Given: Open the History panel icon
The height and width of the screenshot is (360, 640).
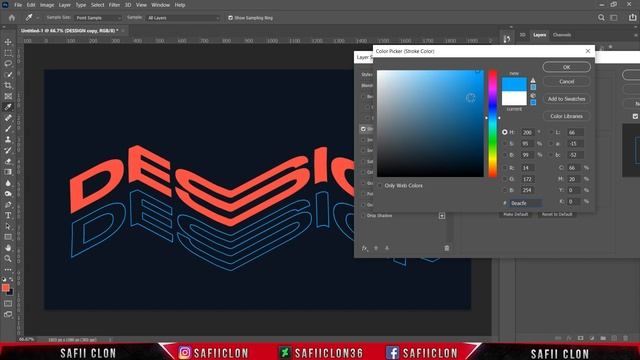Looking at the screenshot, I should point(507,39).
